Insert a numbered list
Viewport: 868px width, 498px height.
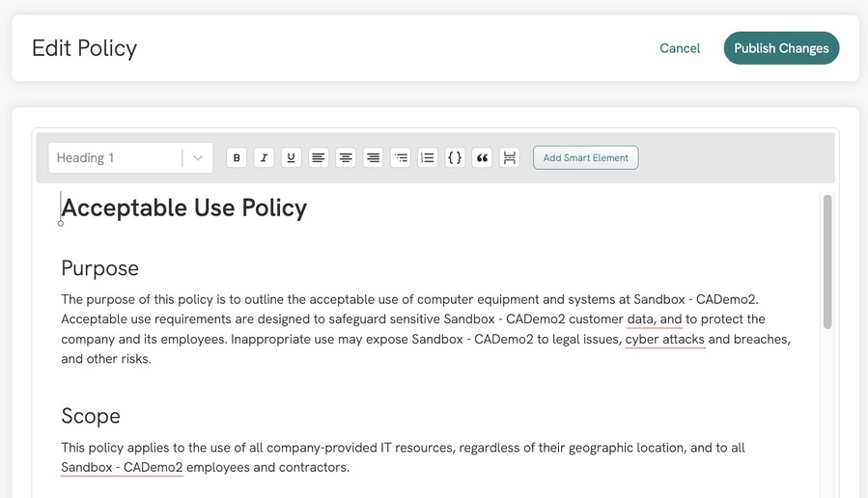pos(428,157)
